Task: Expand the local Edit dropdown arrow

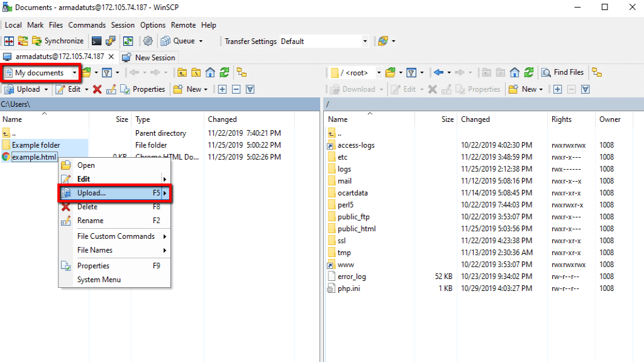Action: tap(86, 89)
